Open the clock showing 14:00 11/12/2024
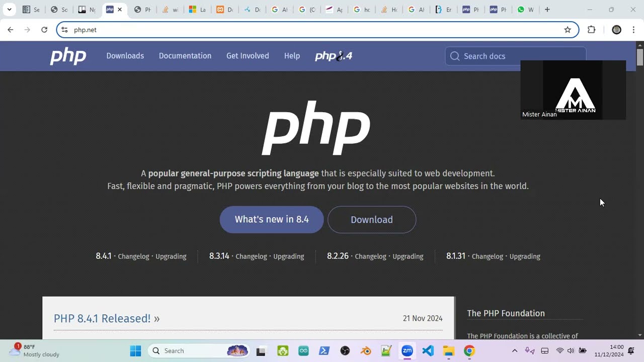 click(609, 351)
